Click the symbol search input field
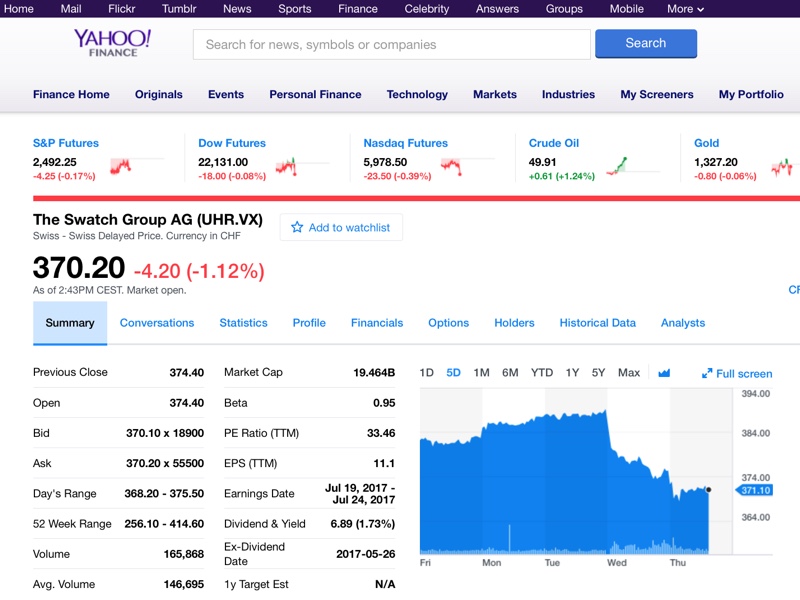Image resolution: width=800 pixels, height=600 pixels. click(391, 44)
